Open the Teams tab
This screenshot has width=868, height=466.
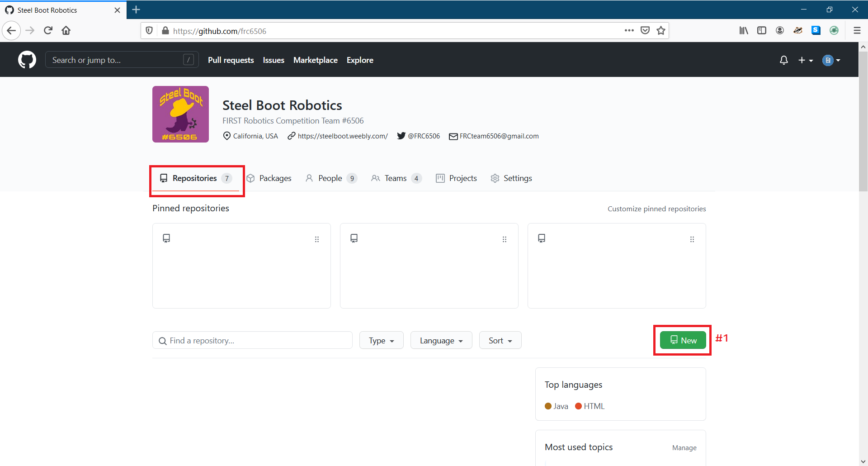[396, 178]
